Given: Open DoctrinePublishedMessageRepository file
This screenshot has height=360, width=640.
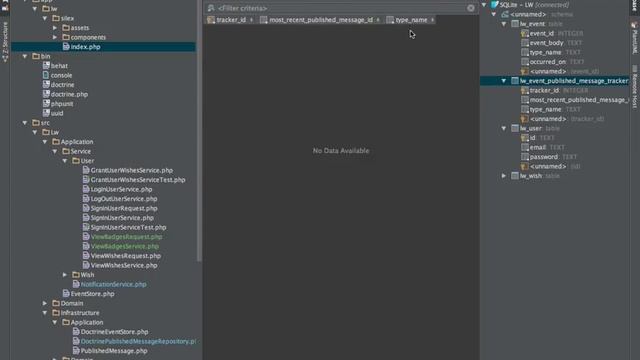Looking at the screenshot, I should tap(138, 341).
